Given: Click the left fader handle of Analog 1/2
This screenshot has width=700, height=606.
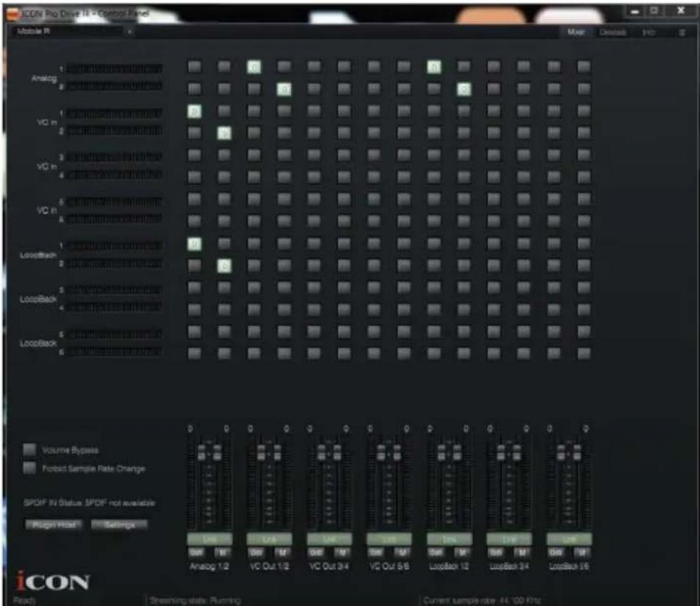Looking at the screenshot, I should pyautogui.click(x=201, y=453).
